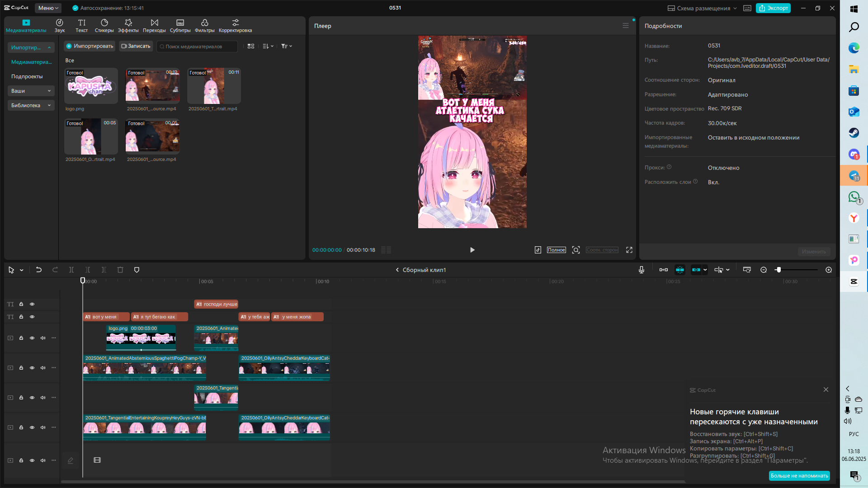
Task: Click the cover edit pencil icon on main track
Action: (71, 460)
